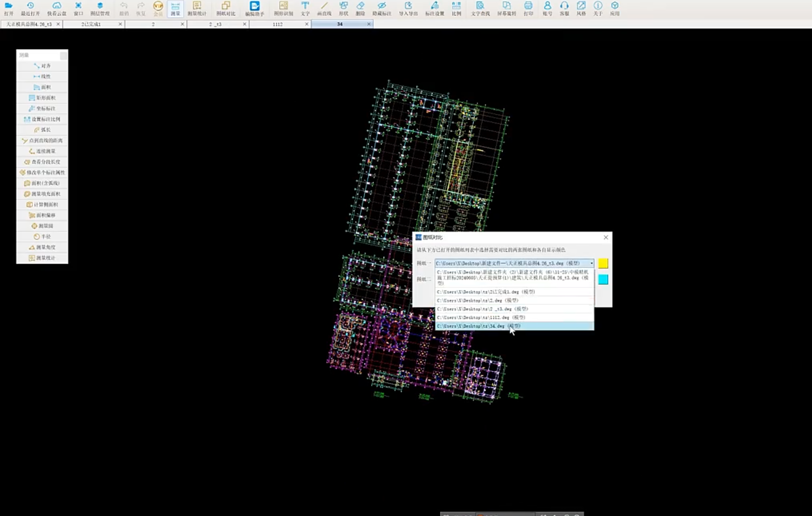This screenshot has height=516, width=812.
Task: Click the 恢复 redo arrow
Action: (x=141, y=9)
